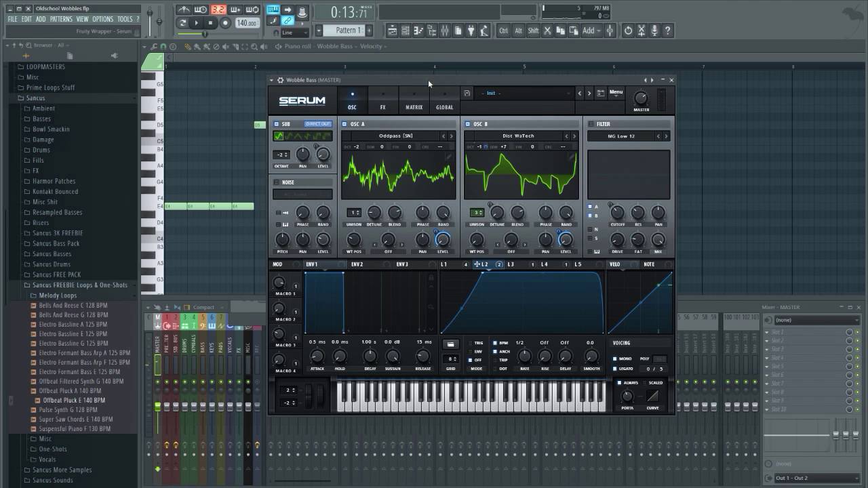868x488 pixels.
Task: Open the PATTERNS menu
Action: tap(61, 19)
